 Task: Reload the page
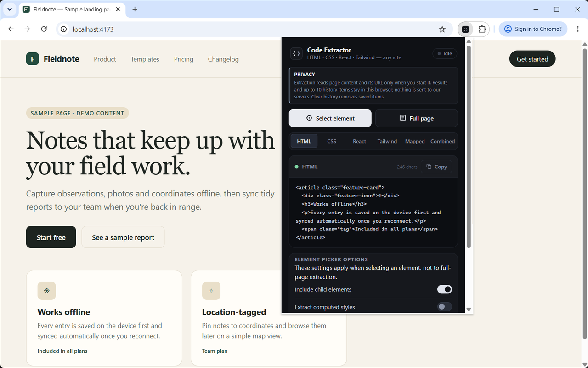[44, 29]
